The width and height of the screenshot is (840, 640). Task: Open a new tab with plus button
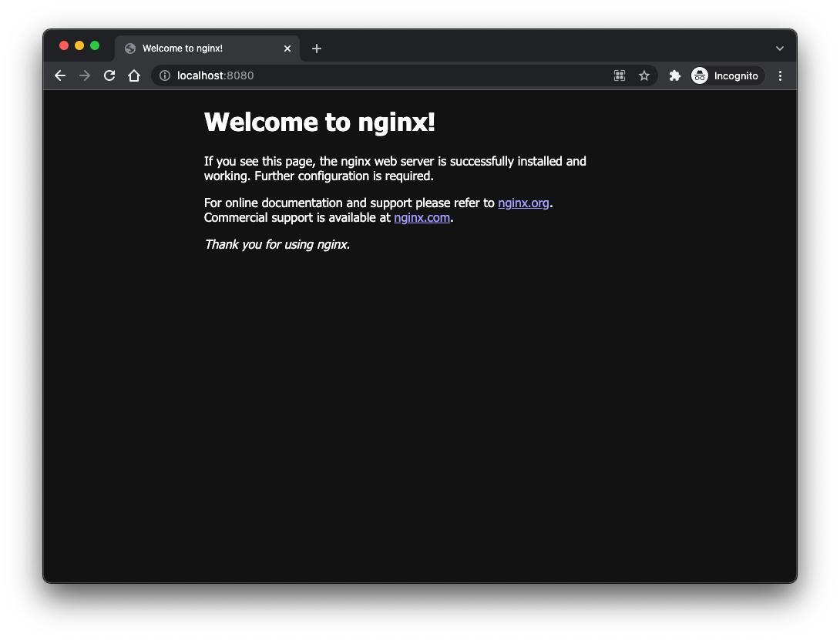point(317,49)
